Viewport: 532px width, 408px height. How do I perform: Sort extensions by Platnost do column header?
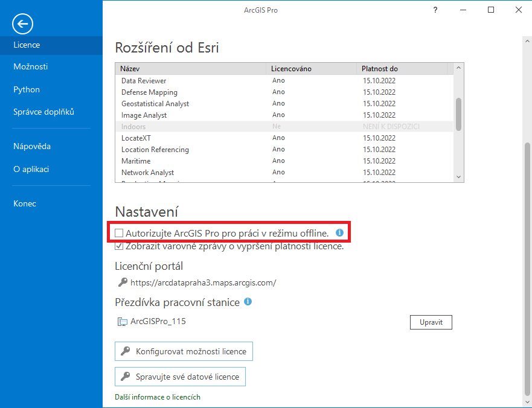point(402,69)
